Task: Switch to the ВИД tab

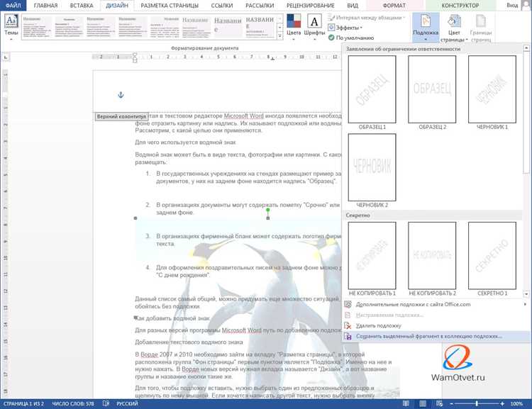Action: 353,6
